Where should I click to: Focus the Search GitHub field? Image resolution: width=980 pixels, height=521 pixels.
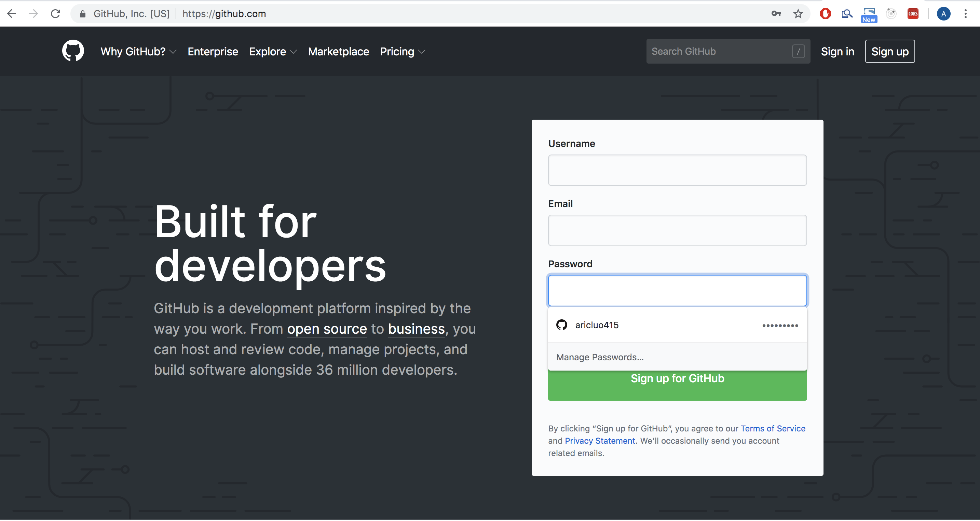(728, 51)
